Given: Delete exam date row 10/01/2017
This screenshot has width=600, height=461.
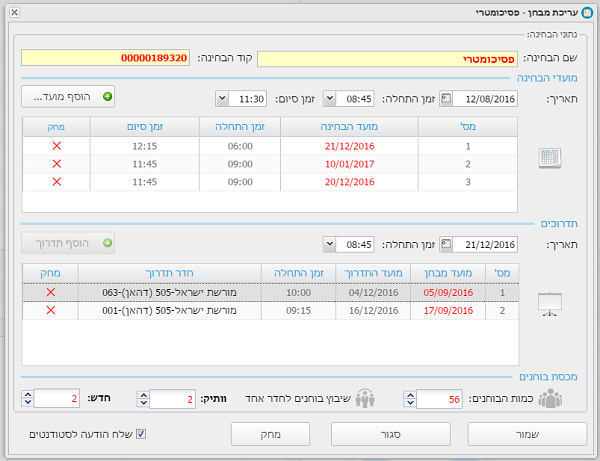Looking at the screenshot, I should click(x=57, y=164).
